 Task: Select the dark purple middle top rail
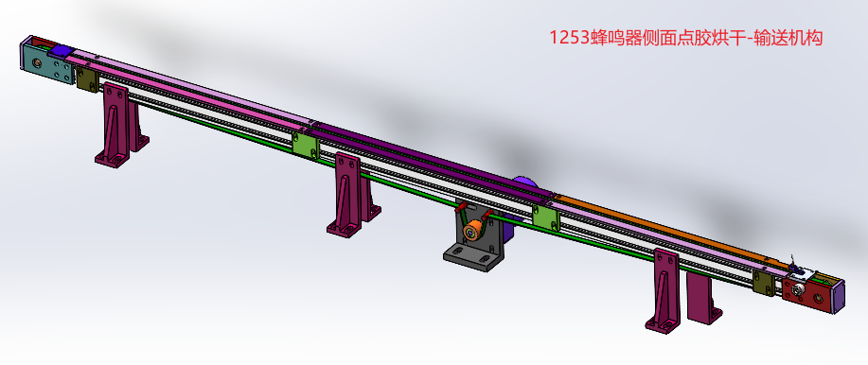click(432, 161)
